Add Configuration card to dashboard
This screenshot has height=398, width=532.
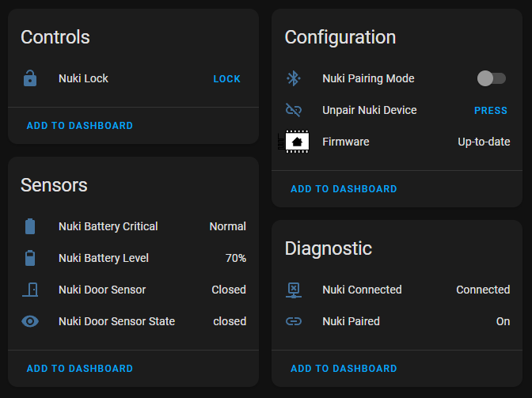coord(344,189)
